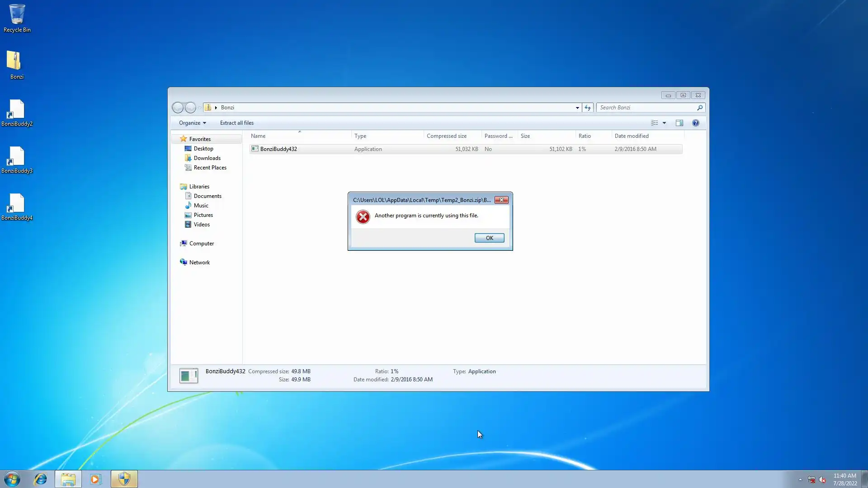The width and height of the screenshot is (868, 488).
Task: Open the Start menu orb
Action: [x=12, y=479]
